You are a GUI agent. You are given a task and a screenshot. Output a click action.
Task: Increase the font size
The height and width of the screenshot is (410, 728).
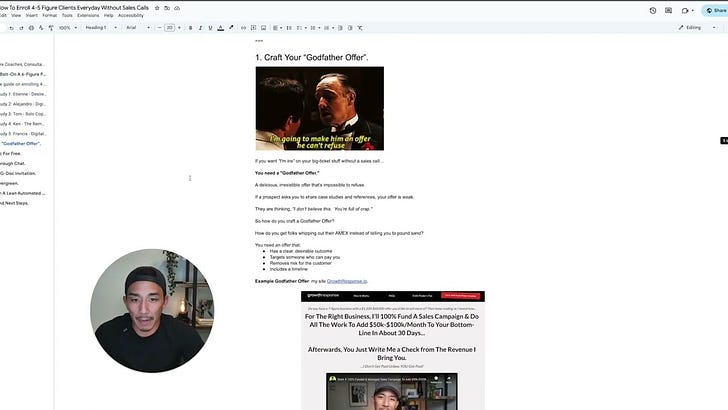pyautogui.click(x=180, y=28)
